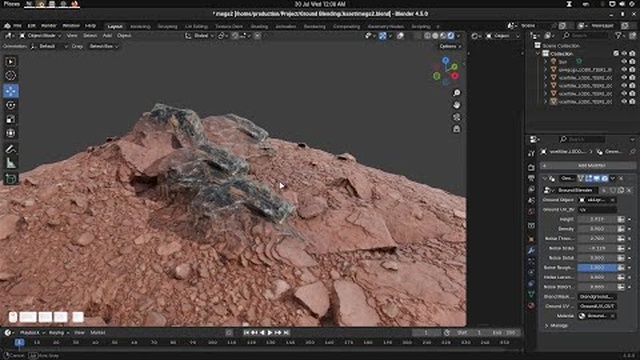Select the Scale tool
Image resolution: width=640 pixels, height=360 pixels.
(x=11, y=119)
